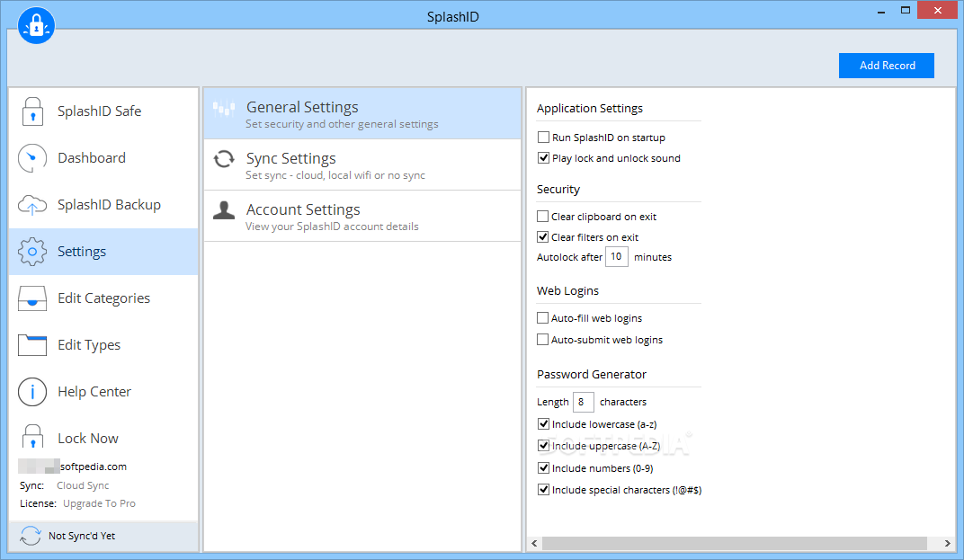Minimize the SplashID window
The width and height of the screenshot is (964, 560).
tap(881, 11)
